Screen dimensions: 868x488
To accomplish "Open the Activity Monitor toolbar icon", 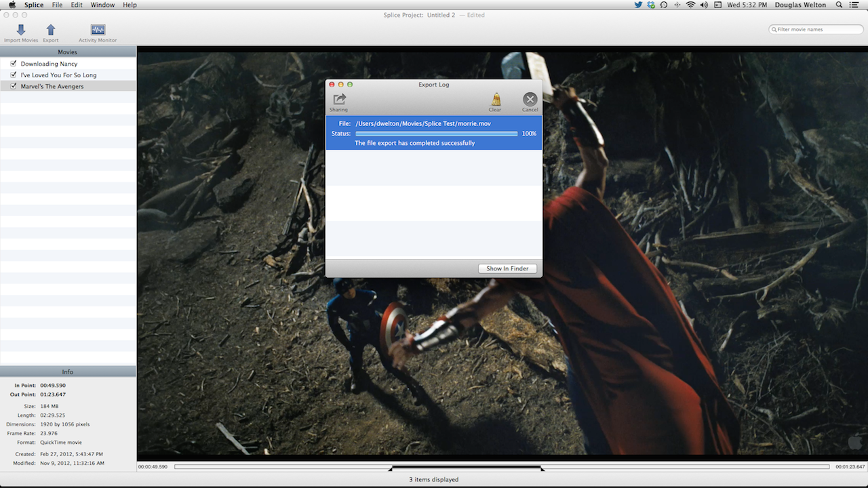I will [98, 30].
